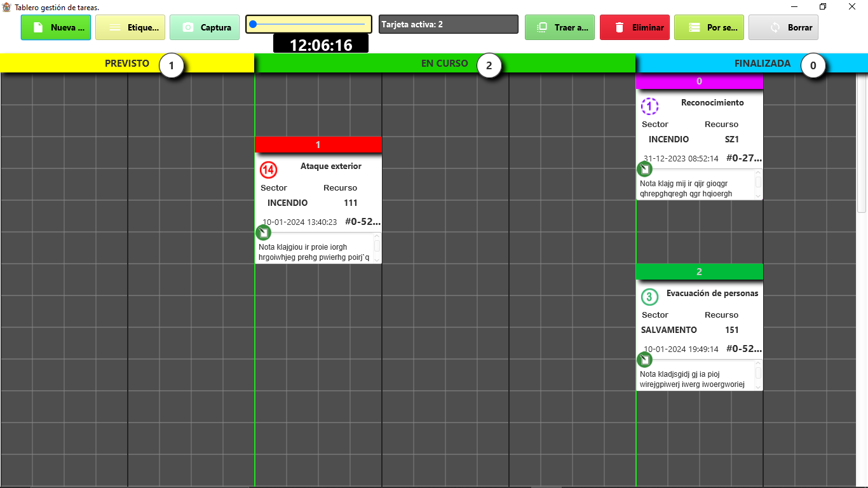
Task: Click the FINALIZADA count badge showing 0
Action: pyautogui.click(x=813, y=65)
